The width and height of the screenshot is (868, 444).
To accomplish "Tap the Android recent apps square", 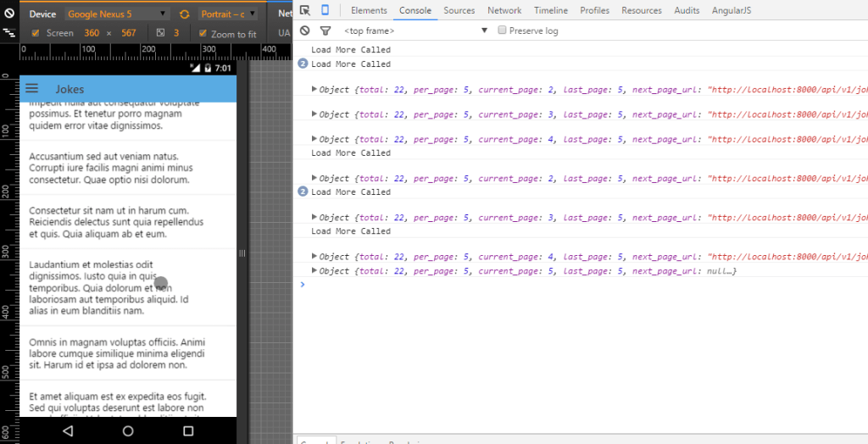I will click(x=188, y=430).
